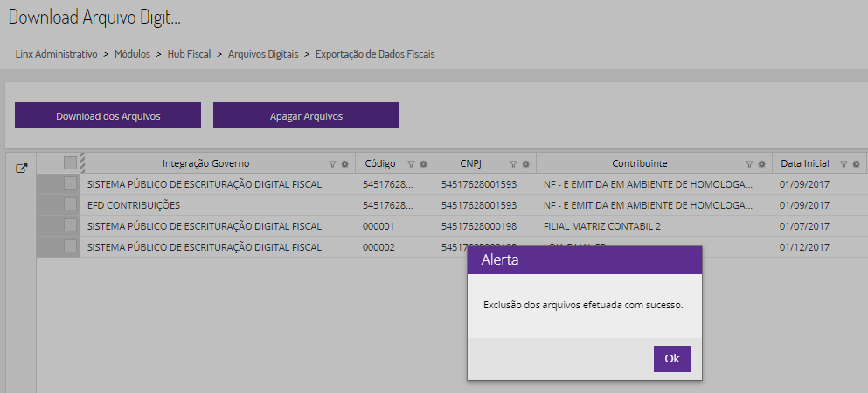Open CNPJ column settings gear
The width and height of the screenshot is (868, 393).
pos(525,164)
